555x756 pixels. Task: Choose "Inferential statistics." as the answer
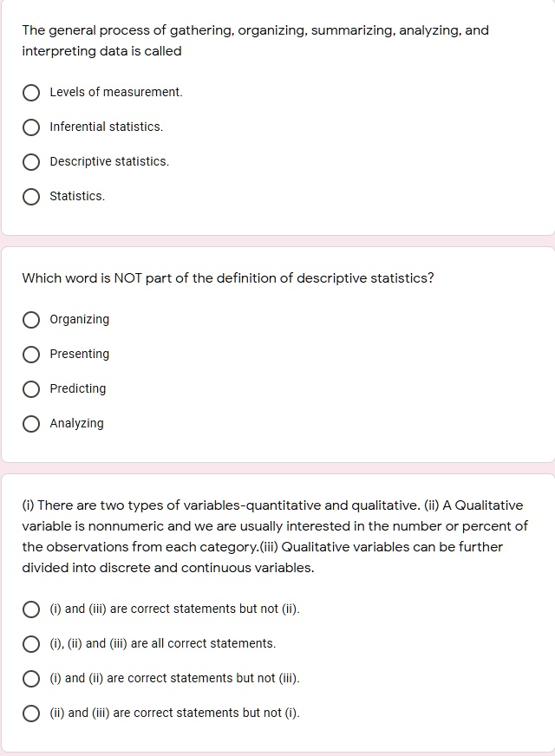click(x=31, y=127)
